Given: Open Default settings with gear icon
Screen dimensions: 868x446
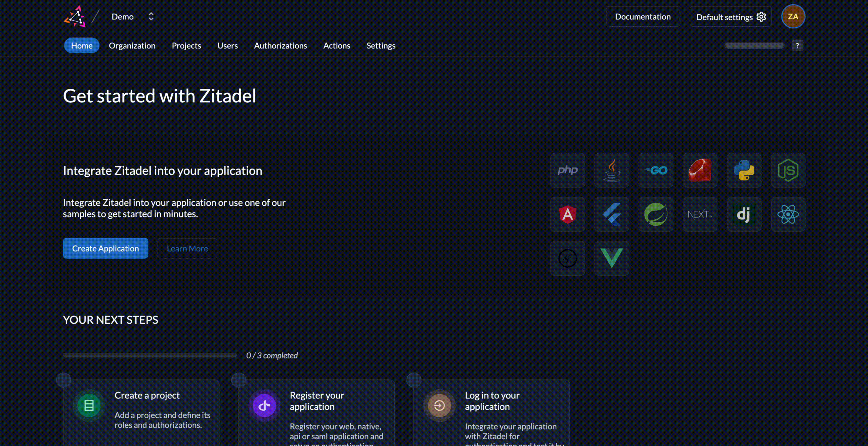Looking at the screenshot, I should tap(730, 17).
